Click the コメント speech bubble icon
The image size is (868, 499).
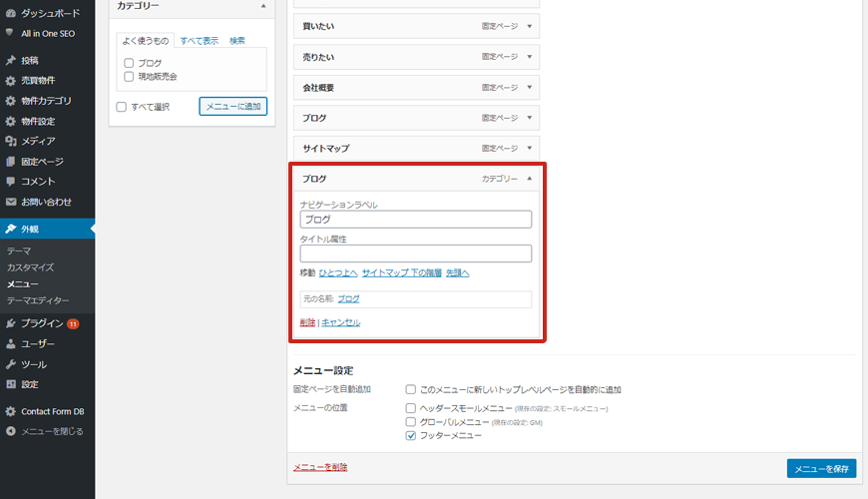click(x=10, y=182)
